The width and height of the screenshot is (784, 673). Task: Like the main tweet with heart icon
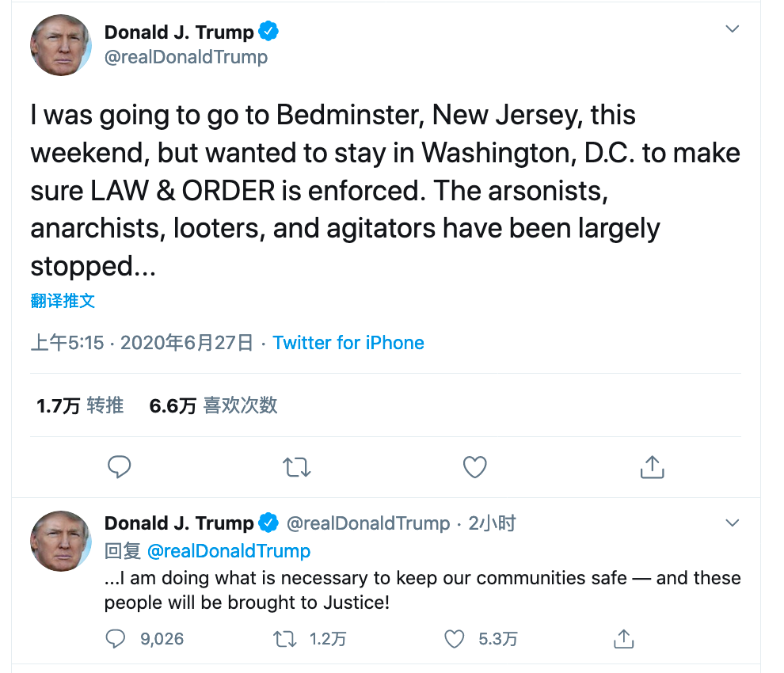coord(474,467)
